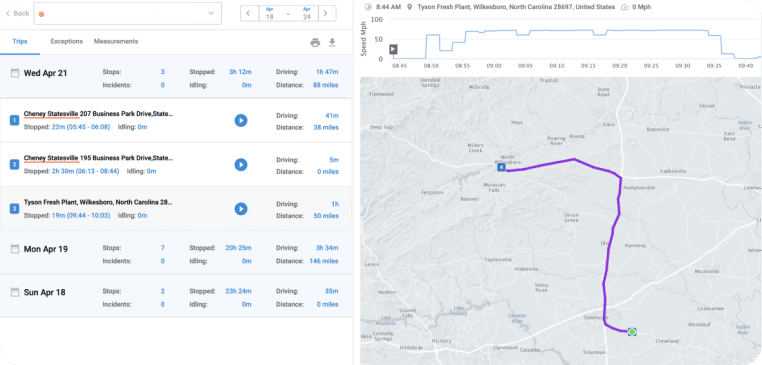Go to previous week with left arrow

249,13
